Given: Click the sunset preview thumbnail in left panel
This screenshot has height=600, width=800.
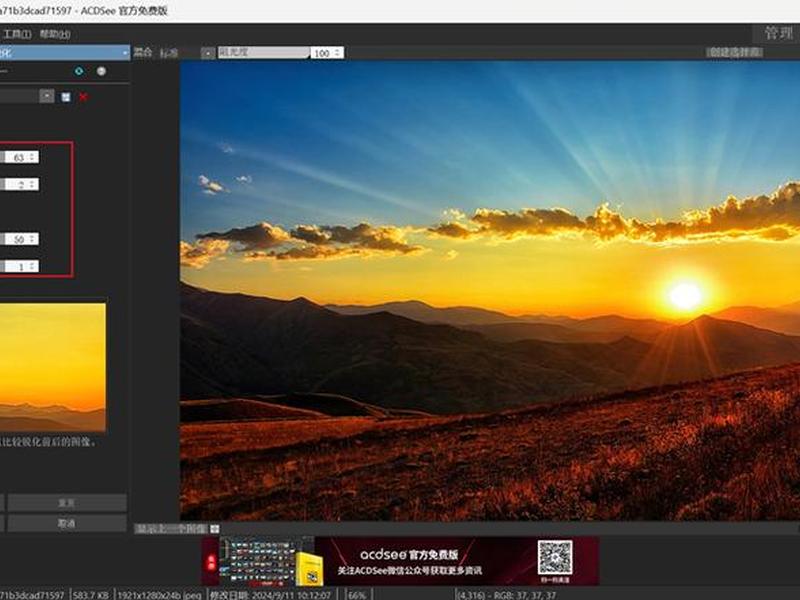Looking at the screenshot, I should pyautogui.click(x=53, y=367).
